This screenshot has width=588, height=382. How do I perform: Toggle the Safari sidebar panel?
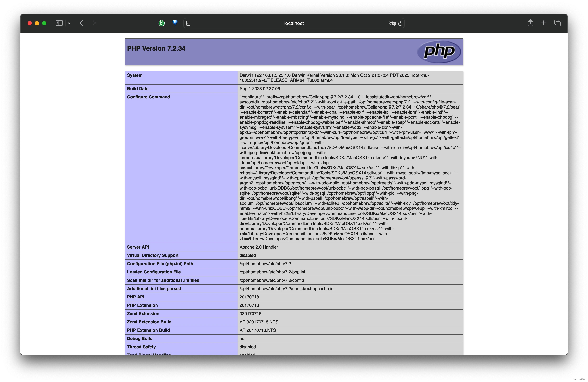(59, 23)
